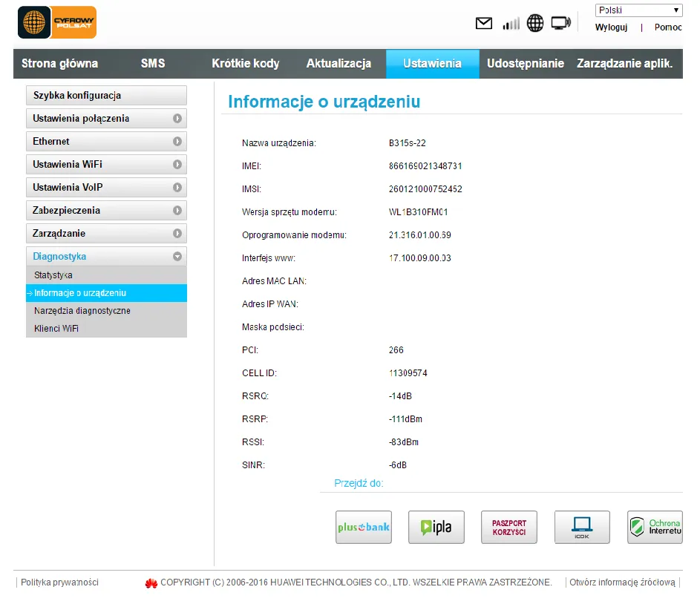700x604 pixels.
Task: Expand Ustawienia połączenia arrow
Action: pyautogui.click(x=177, y=118)
